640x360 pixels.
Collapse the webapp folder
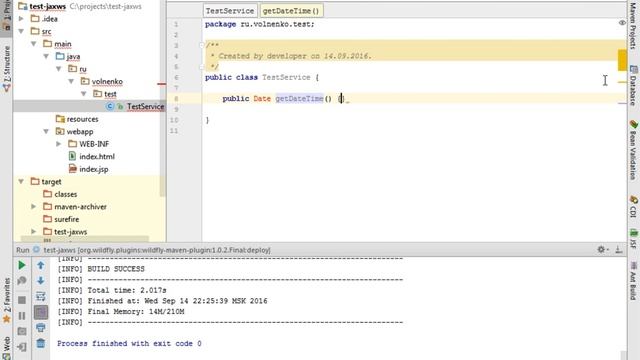coord(46,131)
